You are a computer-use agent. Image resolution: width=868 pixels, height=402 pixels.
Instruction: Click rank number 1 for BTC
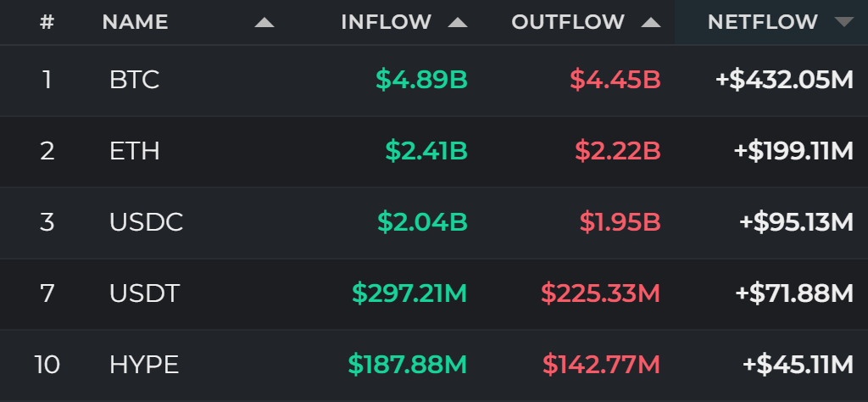point(47,80)
